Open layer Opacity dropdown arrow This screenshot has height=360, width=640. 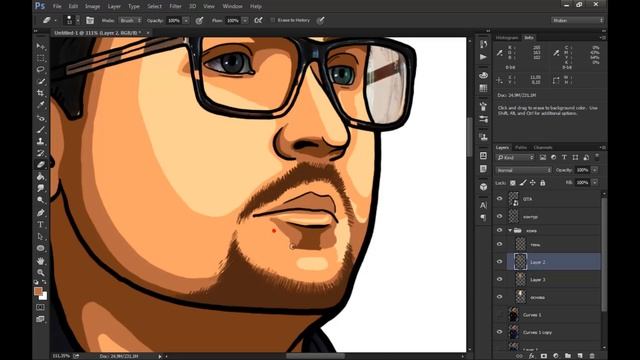pos(595,170)
